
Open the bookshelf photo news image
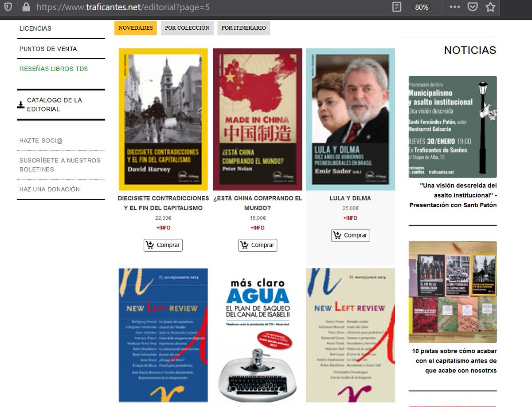pos(453,292)
